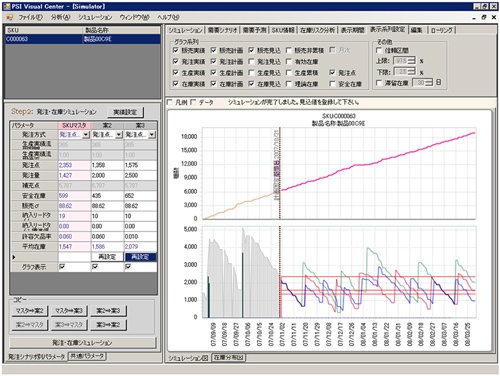Enable the 有効在庫 checkbox

(x=289, y=62)
